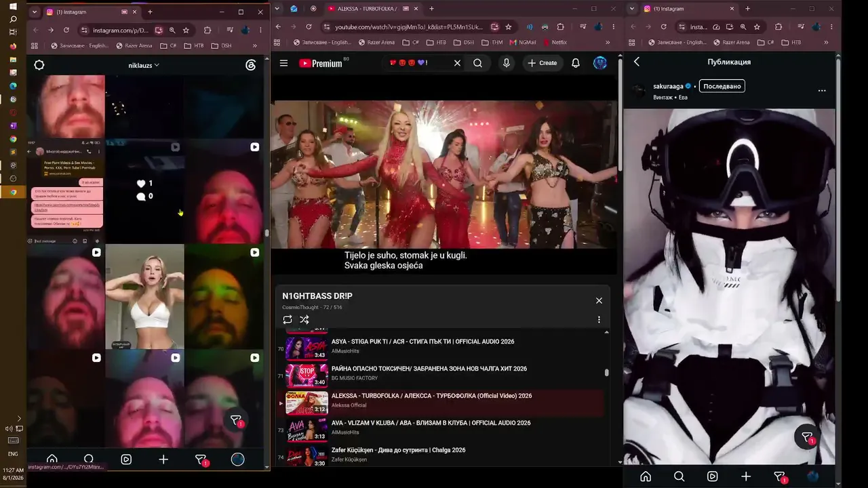Image resolution: width=868 pixels, height=488 pixels.
Task: Open settings gear icon on niklauzs profile
Action: (x=39, y=65)
